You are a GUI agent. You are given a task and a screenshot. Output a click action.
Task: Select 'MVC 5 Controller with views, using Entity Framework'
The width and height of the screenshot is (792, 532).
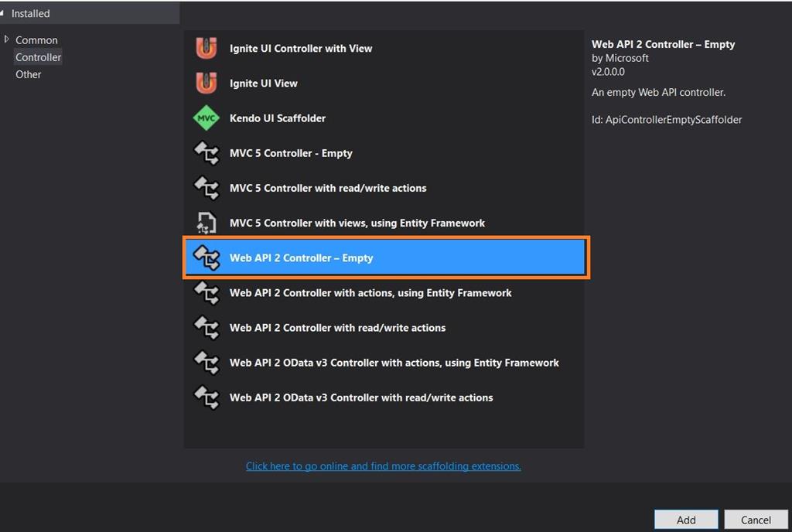pyautogui.click(x=357, y=223)
